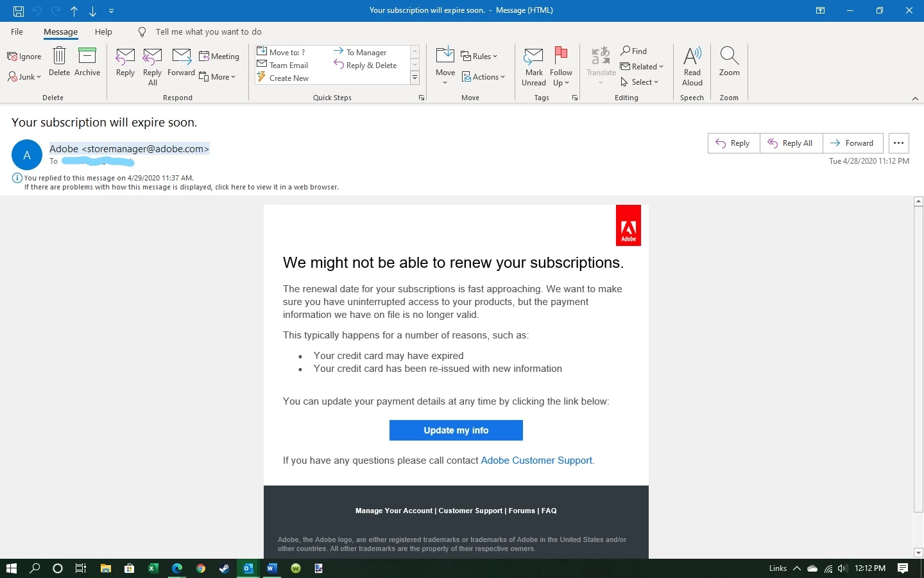Select Reply & Delete quick step
This screenshot has height=578, width=924.
pos(365,65)
